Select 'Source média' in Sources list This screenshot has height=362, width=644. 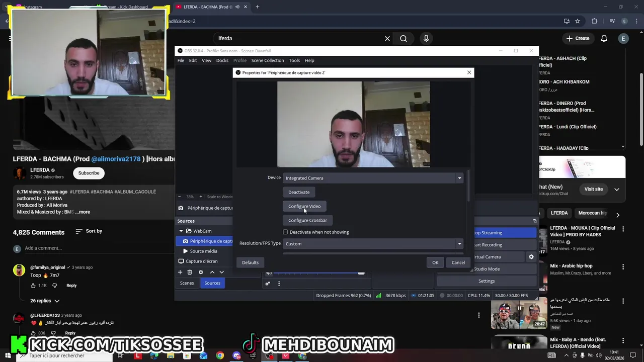click(204, 251)
